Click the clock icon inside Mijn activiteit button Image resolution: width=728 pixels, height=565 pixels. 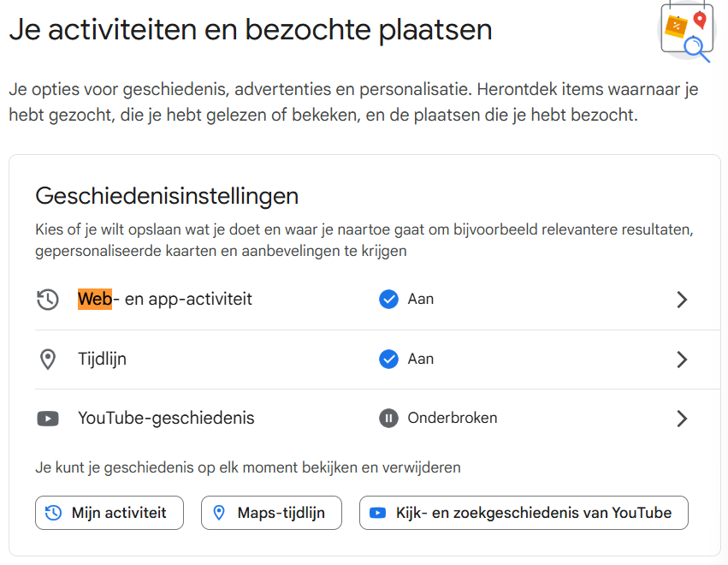(x=54, y=513)
